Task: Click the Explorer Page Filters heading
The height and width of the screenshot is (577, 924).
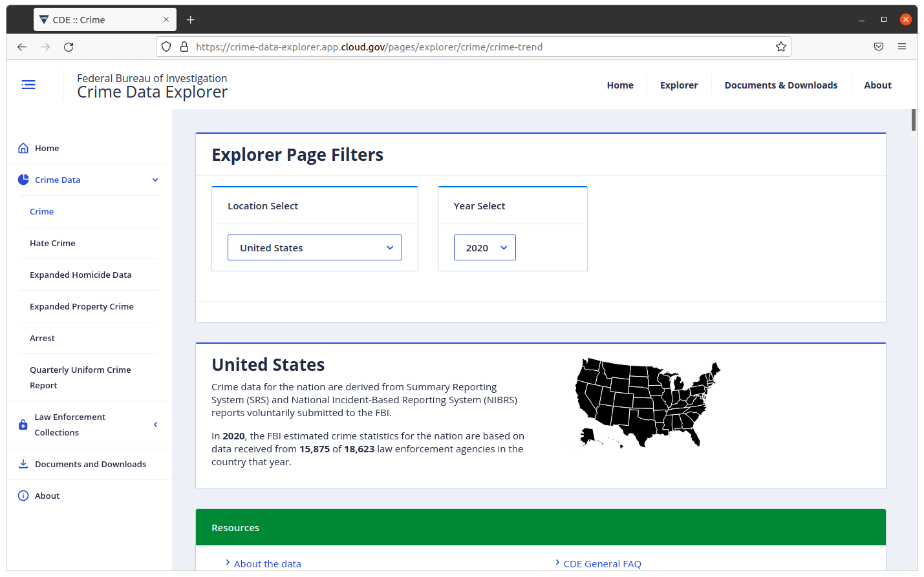Action: coord(297,155)
